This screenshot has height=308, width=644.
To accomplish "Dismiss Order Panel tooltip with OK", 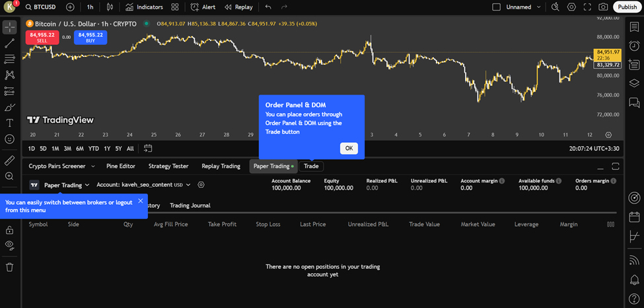I will coord(349,149).
